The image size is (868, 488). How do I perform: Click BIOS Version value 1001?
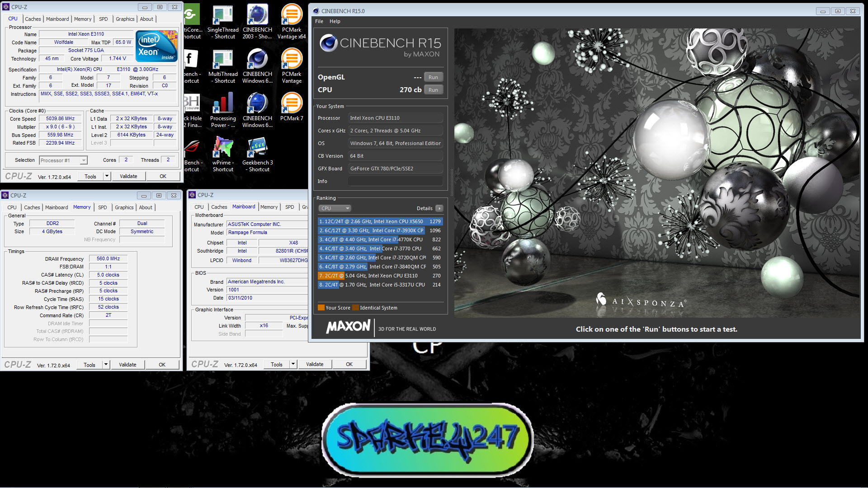[267, 290]
